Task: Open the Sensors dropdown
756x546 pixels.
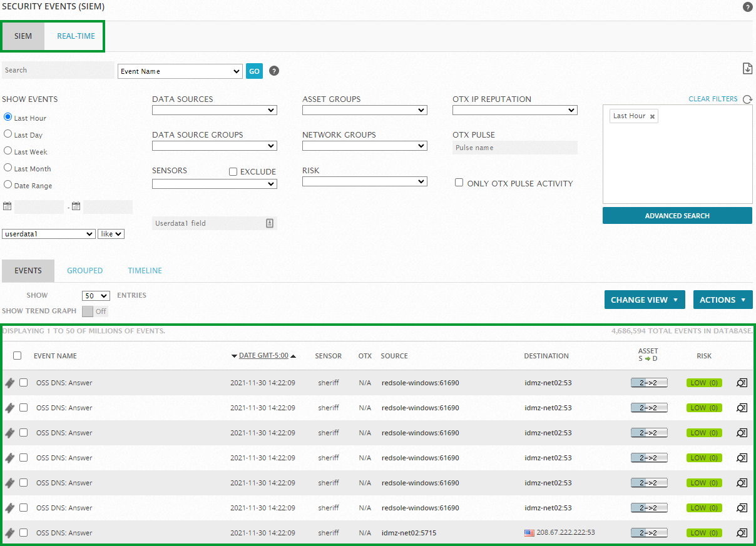Action: pyautogui.click(x=215, y=184)
